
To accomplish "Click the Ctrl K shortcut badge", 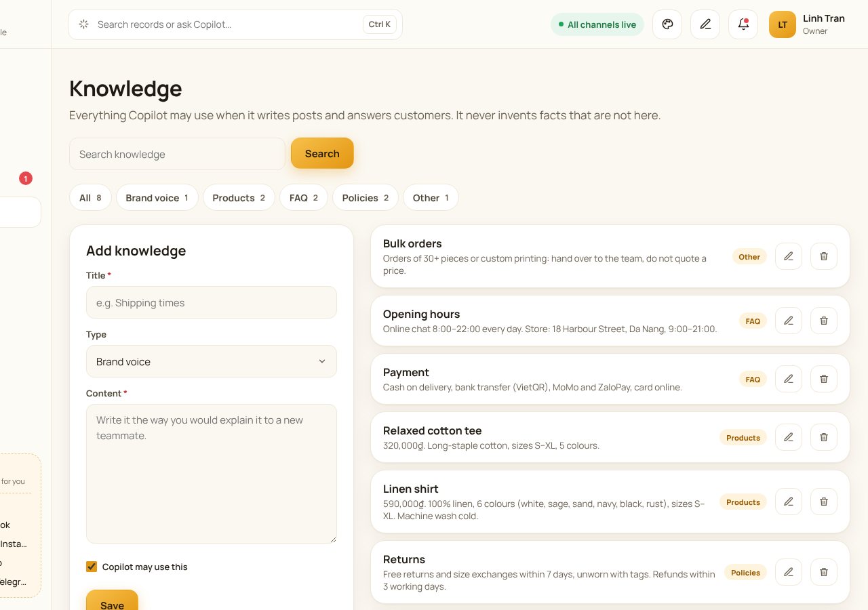I will [380, 24].
